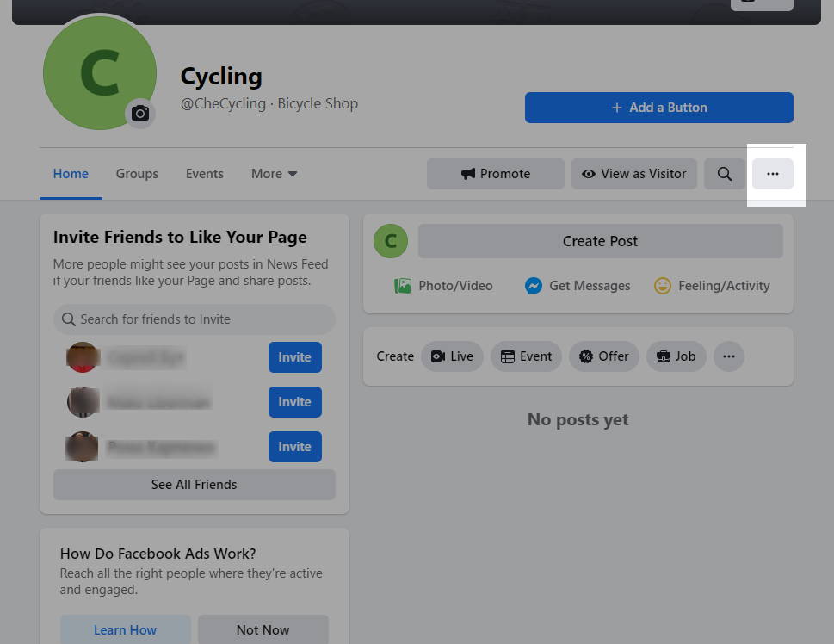Select the Photo/Video post option
This screenshot has width=834, height=644.
coord(442,285)
